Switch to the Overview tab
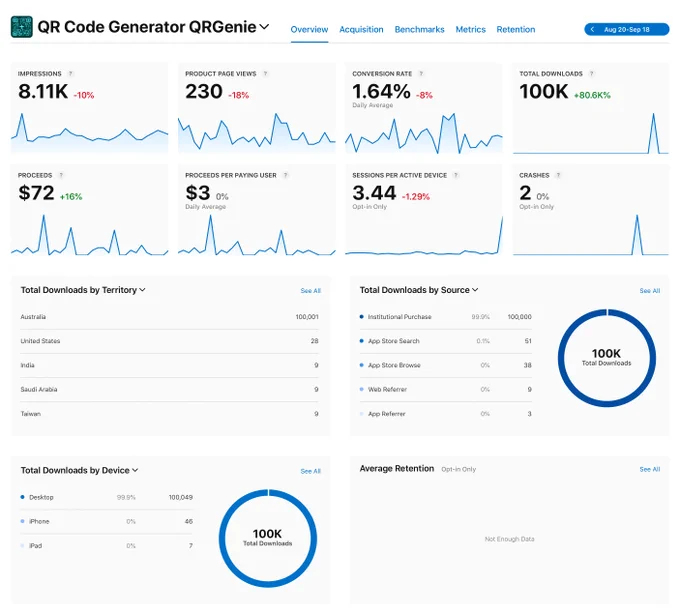 click(x=309, y=29)
